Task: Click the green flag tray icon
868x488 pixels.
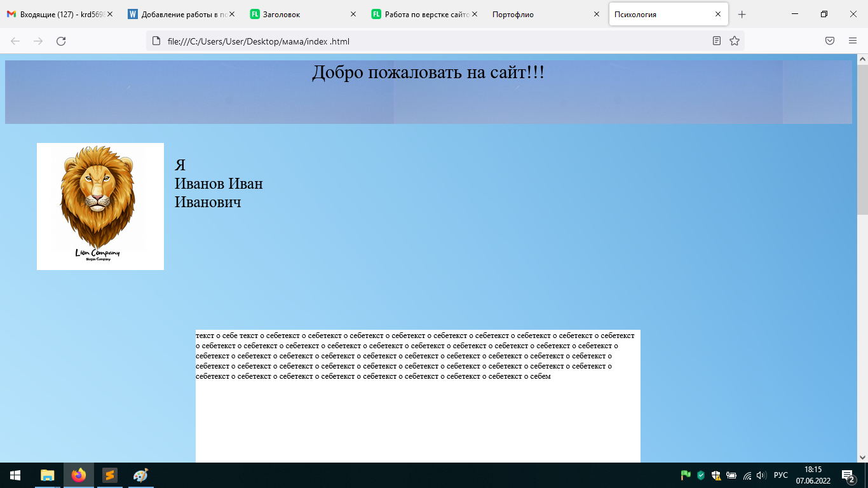Action: pyautogui.click(x=686, y=475)
